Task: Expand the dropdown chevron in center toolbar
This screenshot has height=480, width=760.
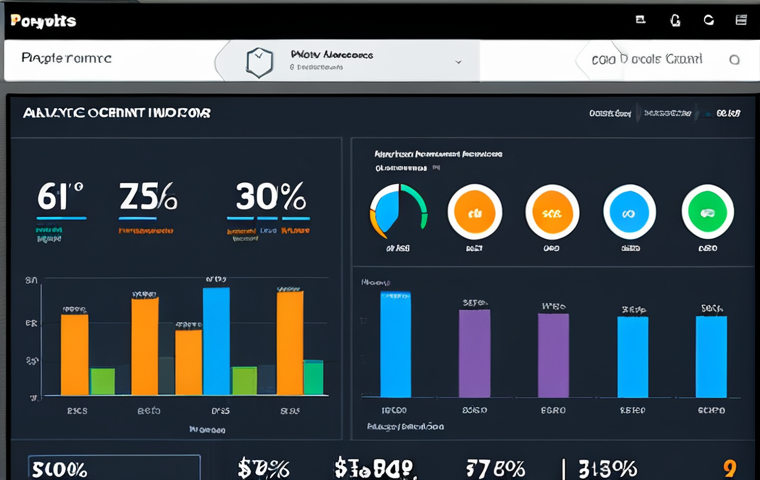Action: point(459,61)
